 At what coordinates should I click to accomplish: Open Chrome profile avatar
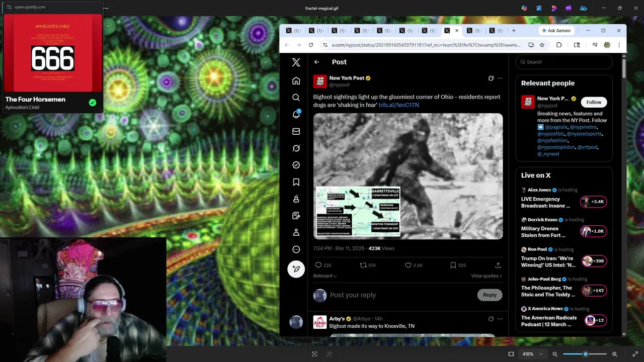(607, 45)
